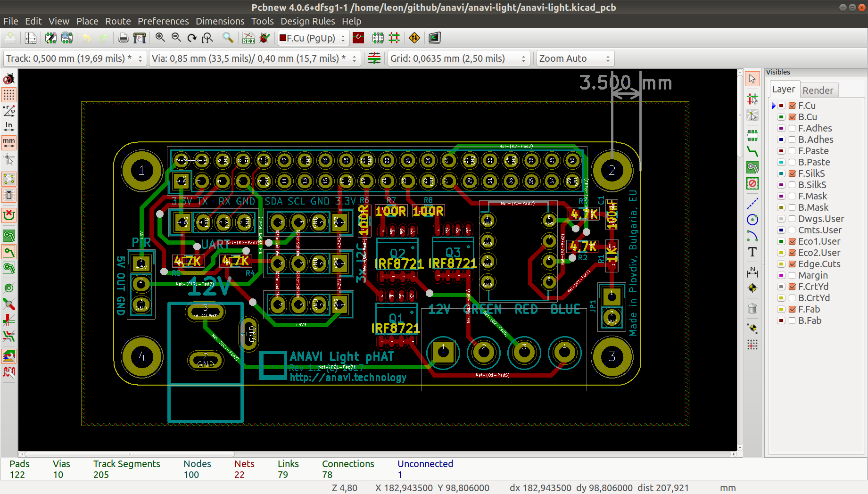Screen dimensions: 868x494
Task: Print the current board
Action: 123,38
